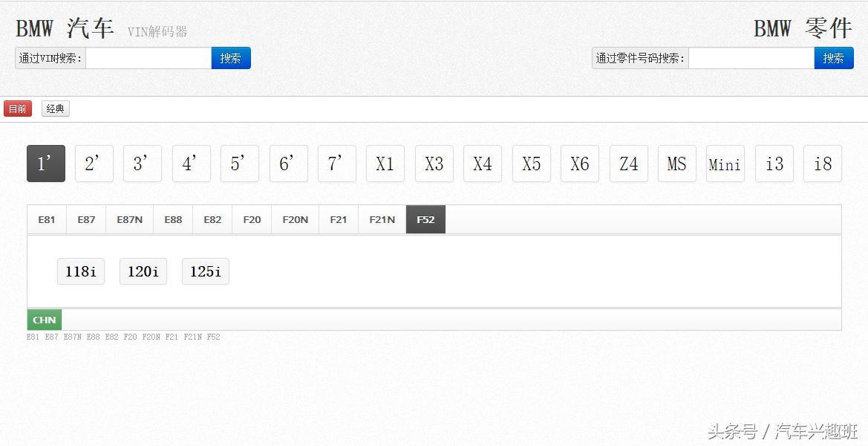The width and height of the screenshot is (868, 446).
Task: Select the X5 model button
Action: pyautogui.click(x=532, y=164)
